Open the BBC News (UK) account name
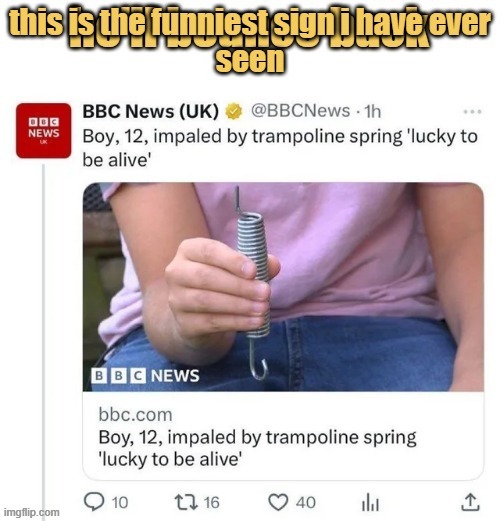The width and height of the screenshot is (500, 521). (151, 111)
